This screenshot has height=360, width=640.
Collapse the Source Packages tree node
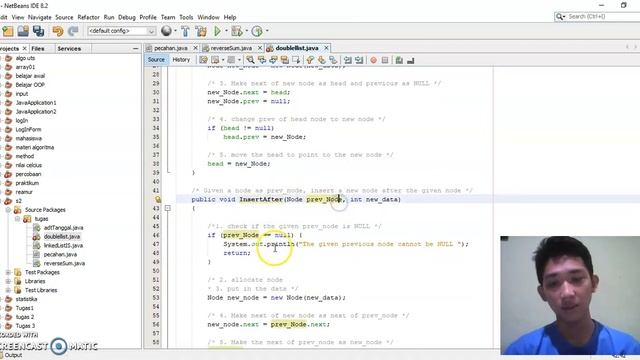point(8,210)
